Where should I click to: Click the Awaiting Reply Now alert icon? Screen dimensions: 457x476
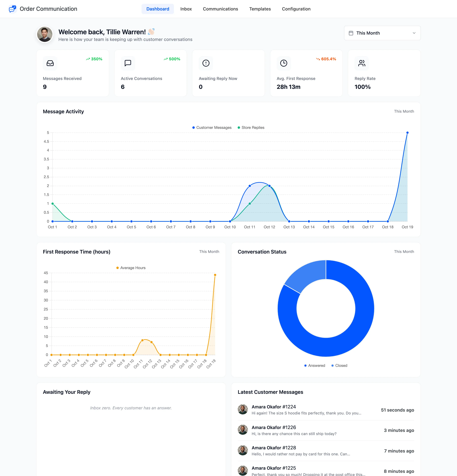coord(206,63)
